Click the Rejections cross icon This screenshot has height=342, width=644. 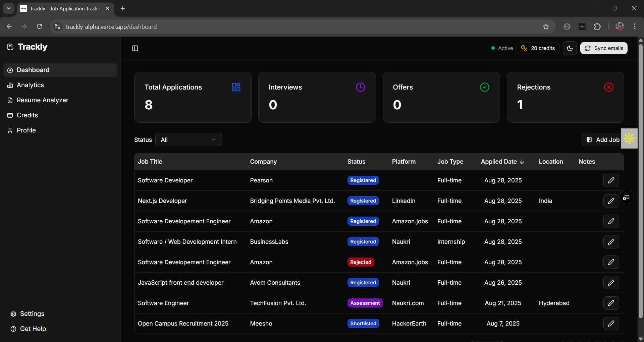tap(609, 87)
